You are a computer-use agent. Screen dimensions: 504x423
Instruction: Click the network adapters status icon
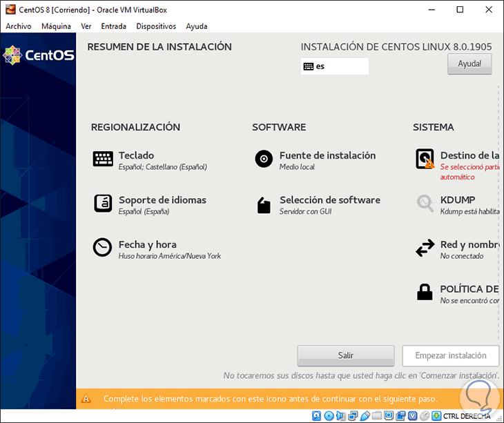tap(353, 416)
